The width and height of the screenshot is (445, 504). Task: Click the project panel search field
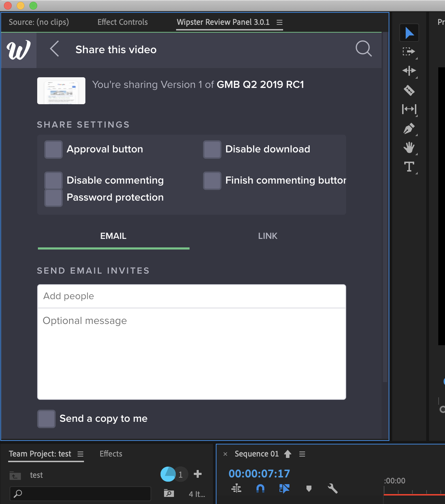(80, 493)
